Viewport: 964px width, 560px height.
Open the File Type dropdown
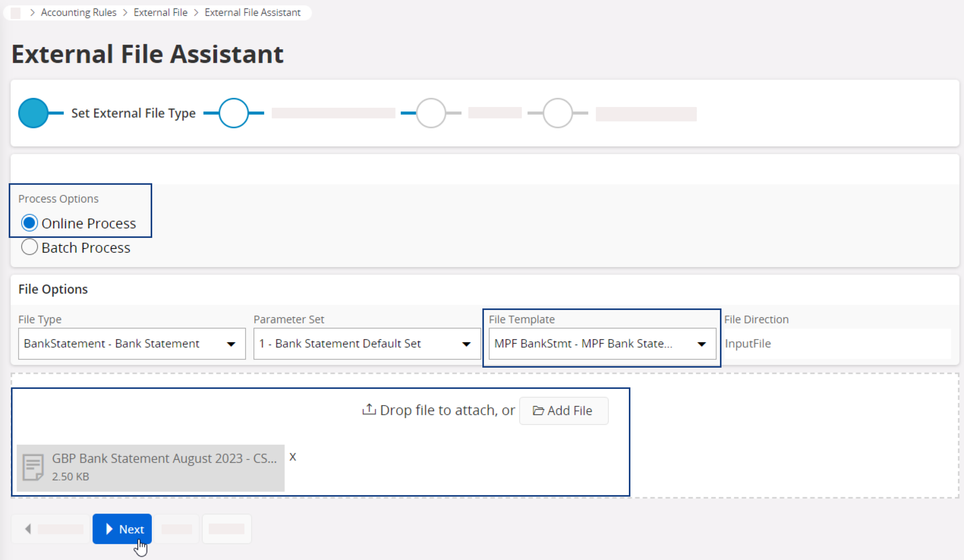[132, 343]
